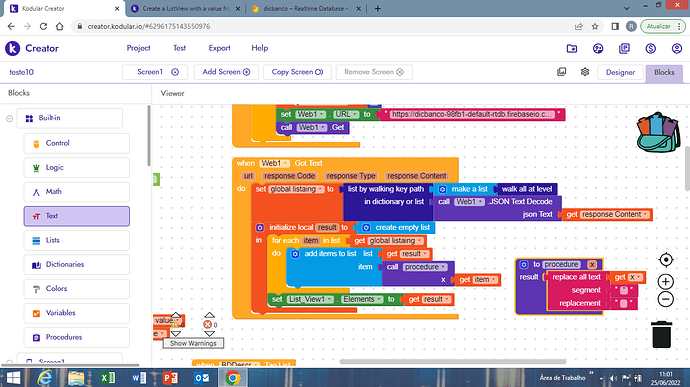Click the trash can in workspace
690x387 pixels.
pyautogui.click(x=661, y=335)
